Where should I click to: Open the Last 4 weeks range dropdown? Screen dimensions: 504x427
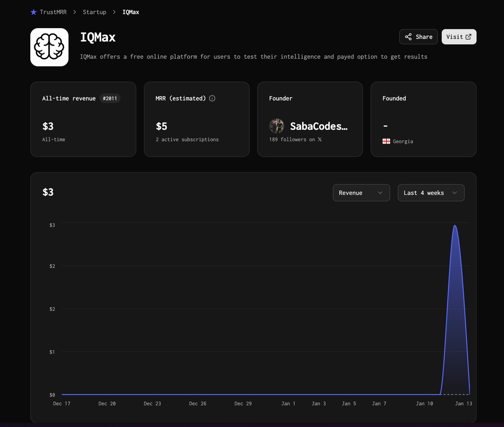tap(431, 193)
